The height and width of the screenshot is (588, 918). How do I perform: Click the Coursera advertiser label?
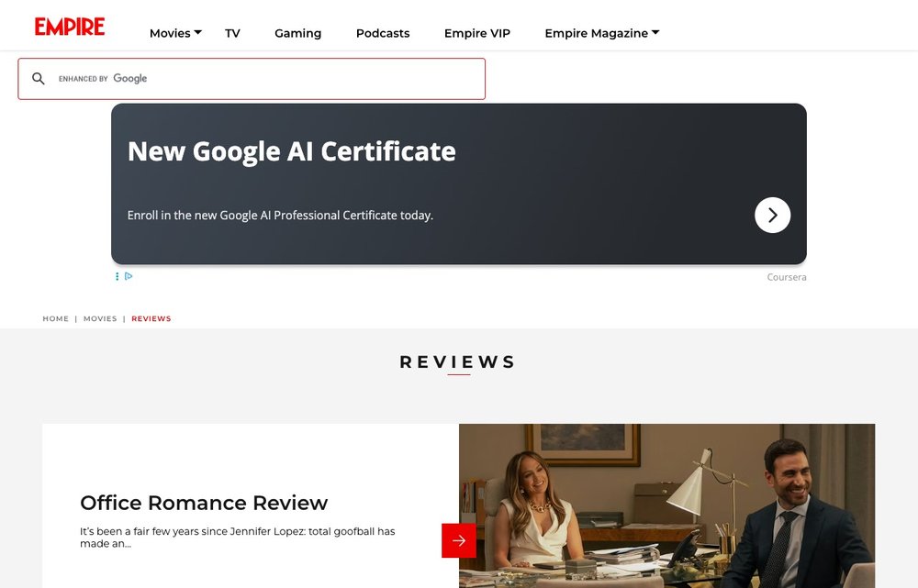pyautogui.click(x=787, y=277)
